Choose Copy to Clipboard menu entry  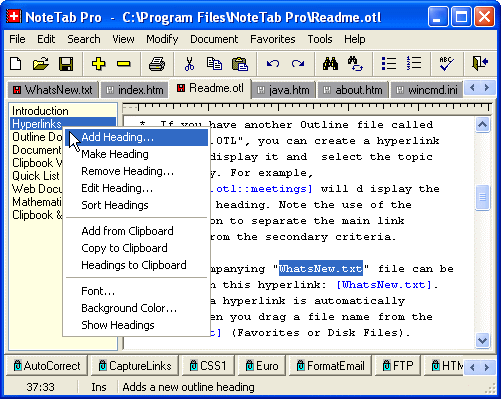[136, 248]
